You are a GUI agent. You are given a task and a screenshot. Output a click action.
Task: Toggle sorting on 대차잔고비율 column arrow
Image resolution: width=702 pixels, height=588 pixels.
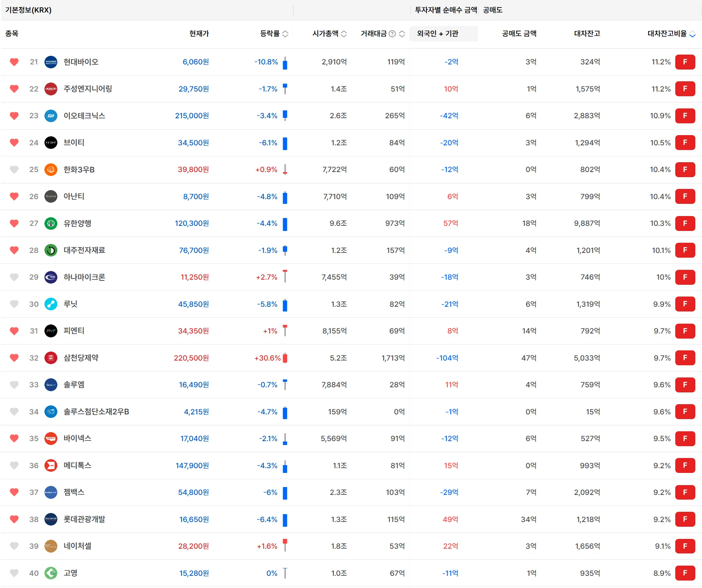tap(693, 34)
